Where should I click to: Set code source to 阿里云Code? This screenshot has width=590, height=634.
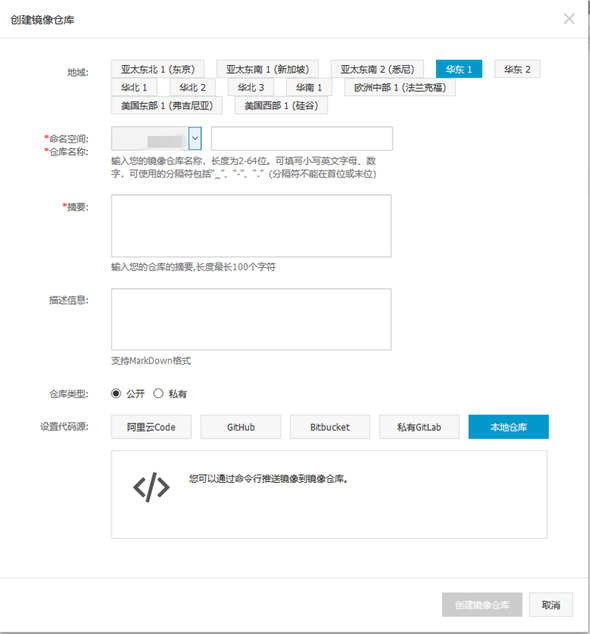pos(151,427)
